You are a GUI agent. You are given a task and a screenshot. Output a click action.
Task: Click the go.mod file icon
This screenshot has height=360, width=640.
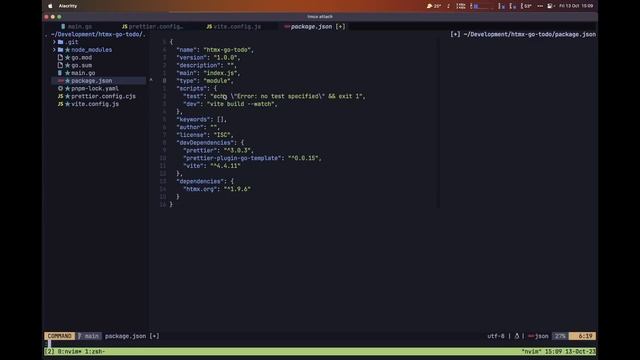[x=60, y=58]
